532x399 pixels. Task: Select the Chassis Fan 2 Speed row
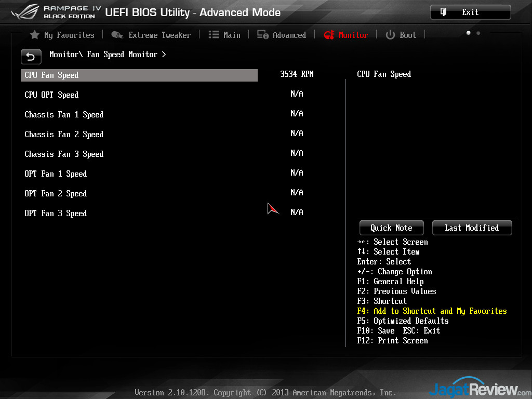tap(139, 134)
